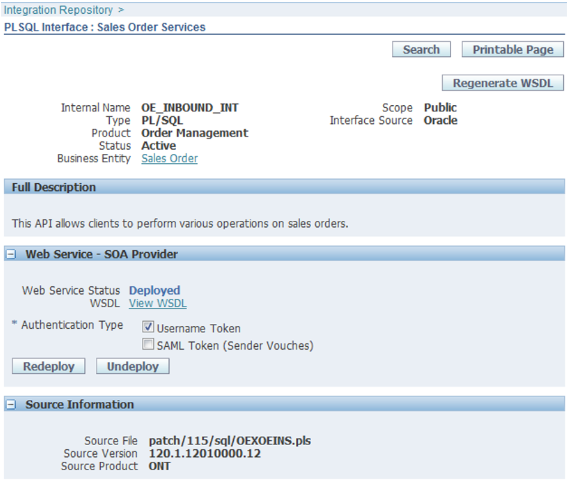This screenshot has width=568, height=482.
Task: Click the Deployed web service status text
Action: click(x=155, y=290)
